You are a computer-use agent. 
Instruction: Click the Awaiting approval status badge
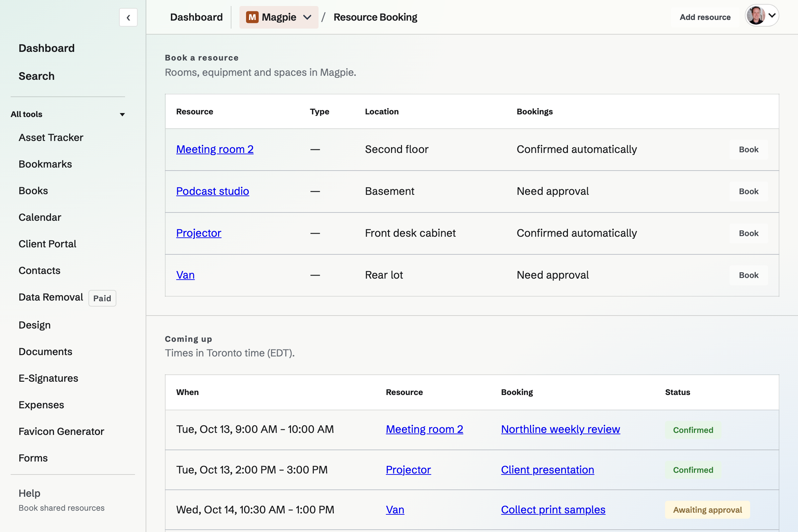[x=708, y=510]
